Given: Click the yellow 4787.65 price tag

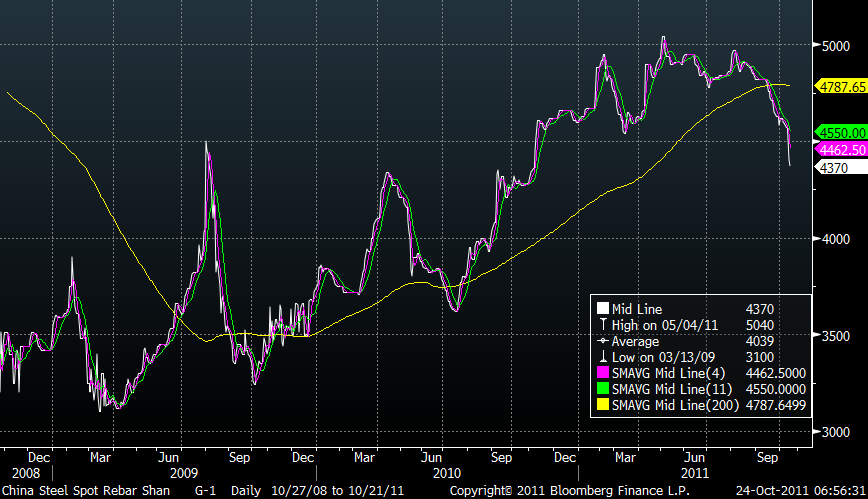Looking at the screenshot, I should [x=842, y=87].
